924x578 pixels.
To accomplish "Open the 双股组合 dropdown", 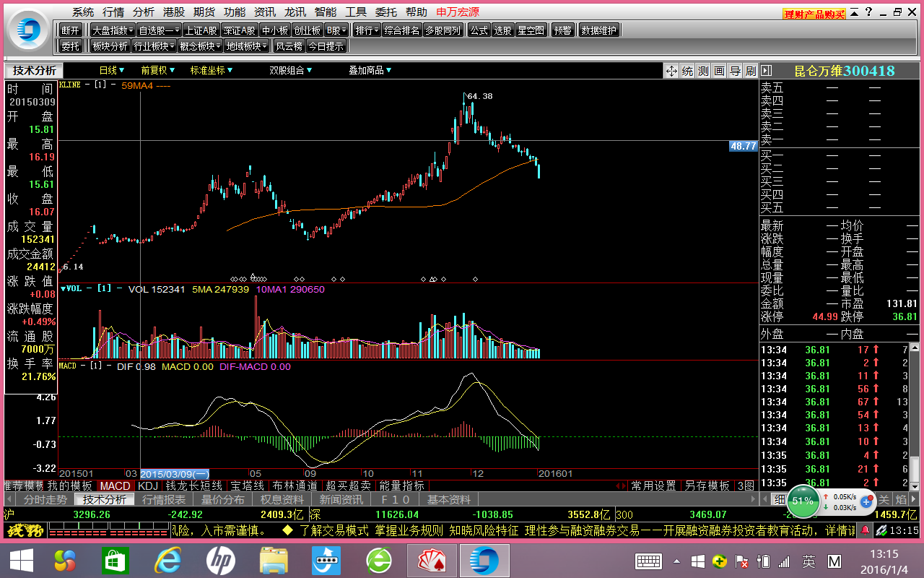I will coord(291,70).
